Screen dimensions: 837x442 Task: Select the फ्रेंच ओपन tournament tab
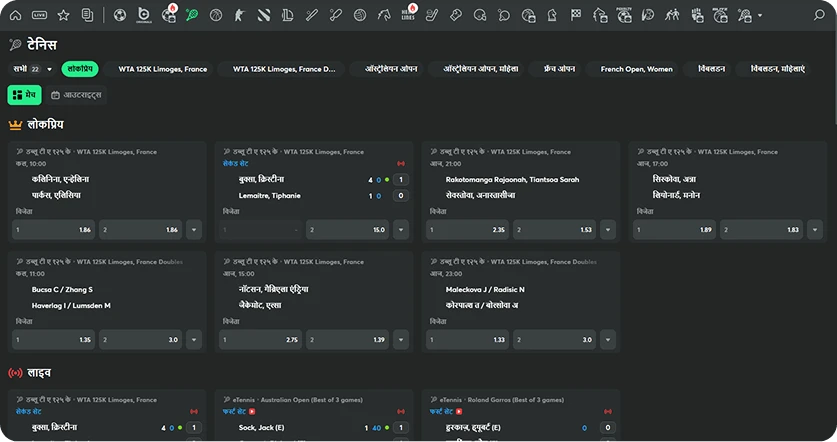coord(559,69)
